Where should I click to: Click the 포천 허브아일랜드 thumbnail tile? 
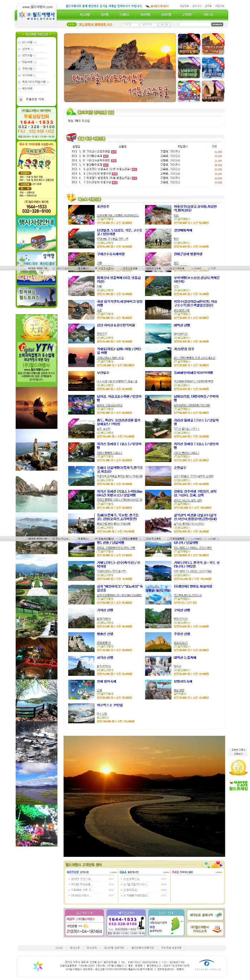pos(189,44)
